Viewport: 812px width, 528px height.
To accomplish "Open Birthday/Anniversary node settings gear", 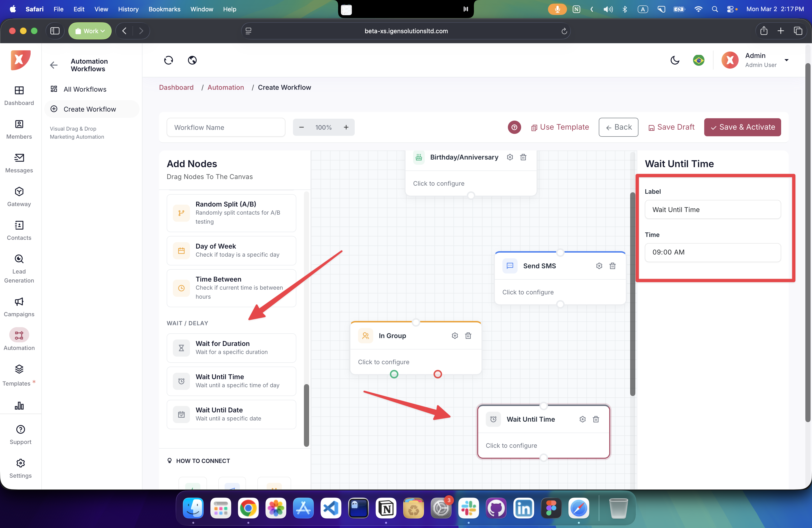I will tap(510, 157).
